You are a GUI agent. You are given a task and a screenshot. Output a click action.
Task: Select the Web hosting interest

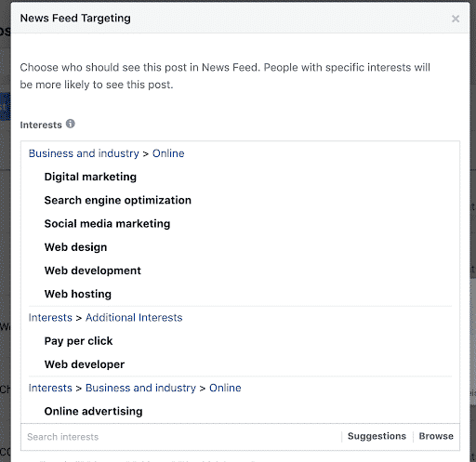(x=78, y=294)
